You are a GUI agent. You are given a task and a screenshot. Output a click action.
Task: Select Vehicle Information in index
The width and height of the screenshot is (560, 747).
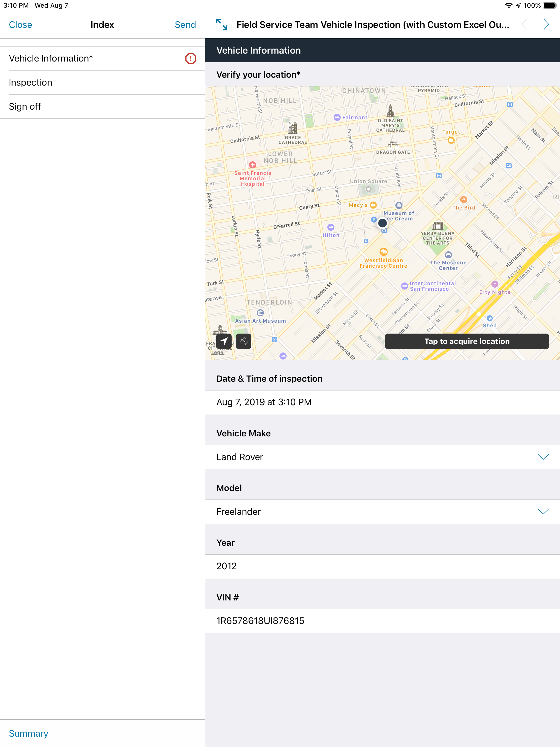pos(102,59)
